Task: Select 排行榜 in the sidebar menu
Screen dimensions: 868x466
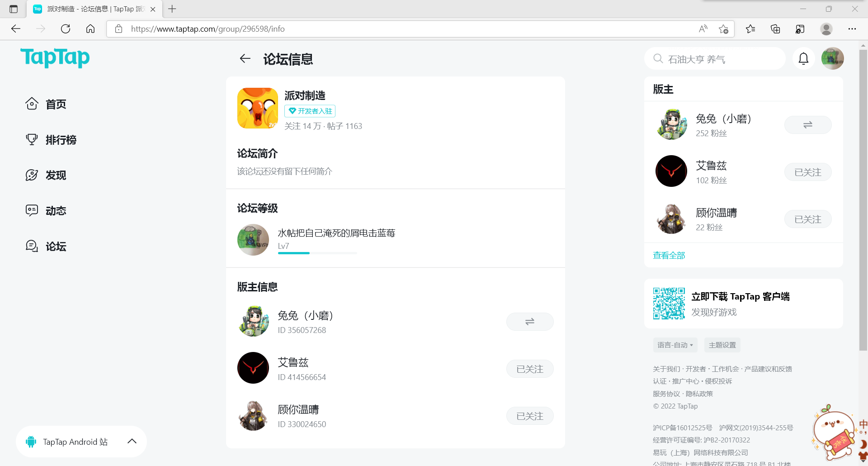Action: point(61,140)
